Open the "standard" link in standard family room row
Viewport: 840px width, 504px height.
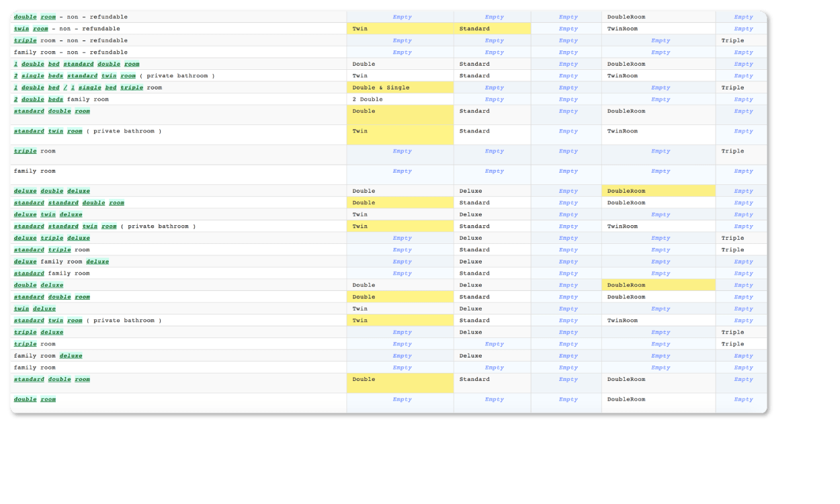(x=29, y=274)
